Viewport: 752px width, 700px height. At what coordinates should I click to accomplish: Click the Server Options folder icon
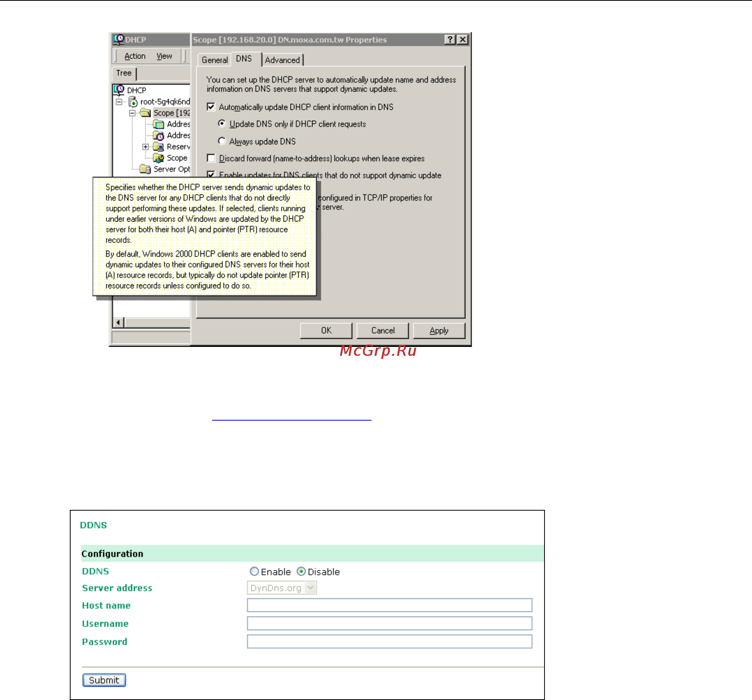(145, 169)
